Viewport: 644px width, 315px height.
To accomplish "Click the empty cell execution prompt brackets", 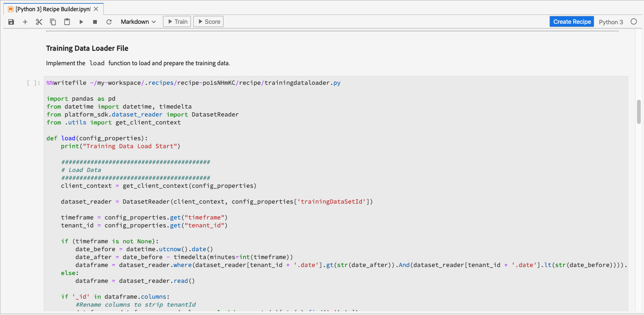I will click(34, 83).
